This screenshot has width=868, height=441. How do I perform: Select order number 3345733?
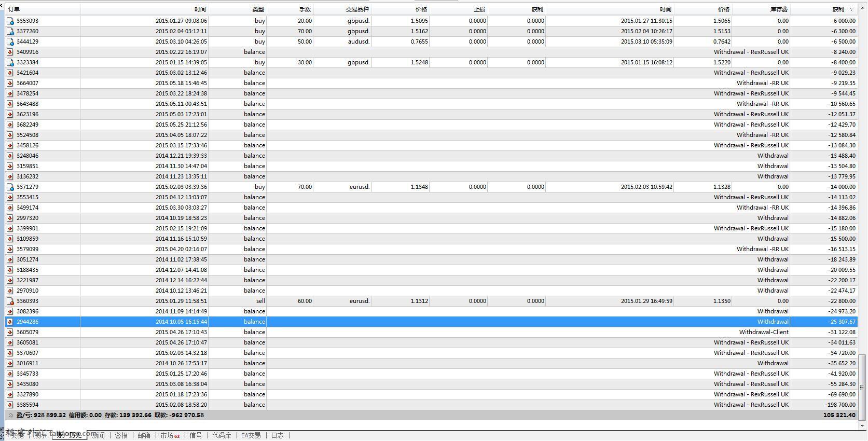point(27,374)
